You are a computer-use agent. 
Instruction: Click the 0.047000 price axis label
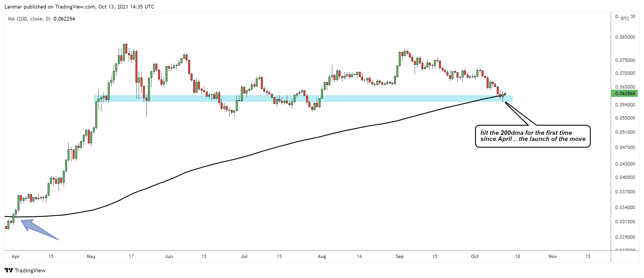tap(625, 147)
